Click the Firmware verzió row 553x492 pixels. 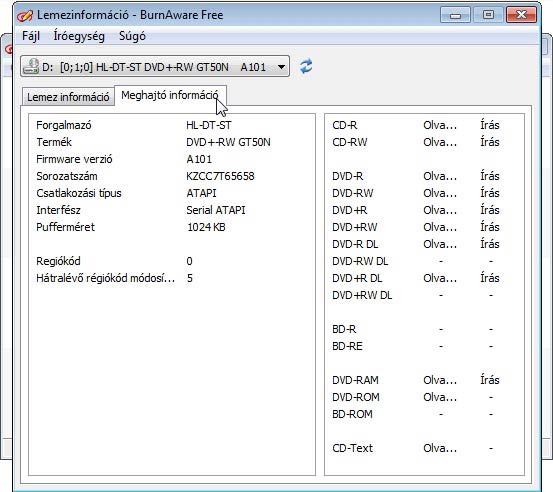point(172,159)
